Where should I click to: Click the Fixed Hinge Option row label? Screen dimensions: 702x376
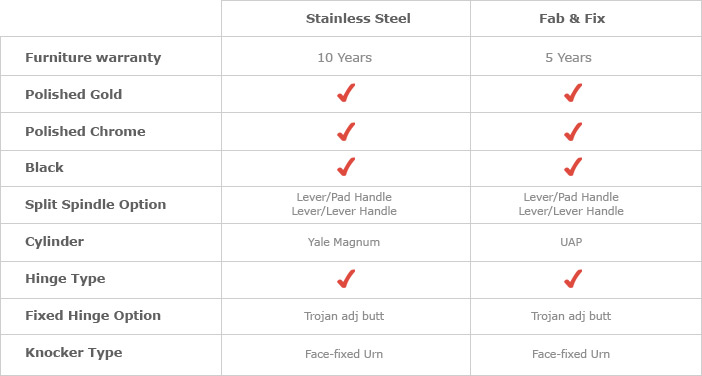93,316
